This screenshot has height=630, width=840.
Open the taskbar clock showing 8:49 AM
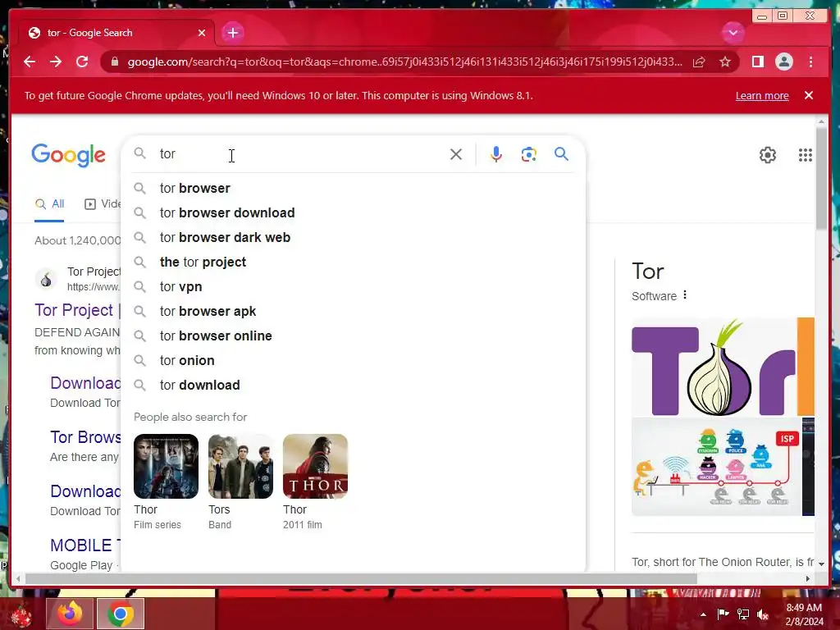pos(804,614)
